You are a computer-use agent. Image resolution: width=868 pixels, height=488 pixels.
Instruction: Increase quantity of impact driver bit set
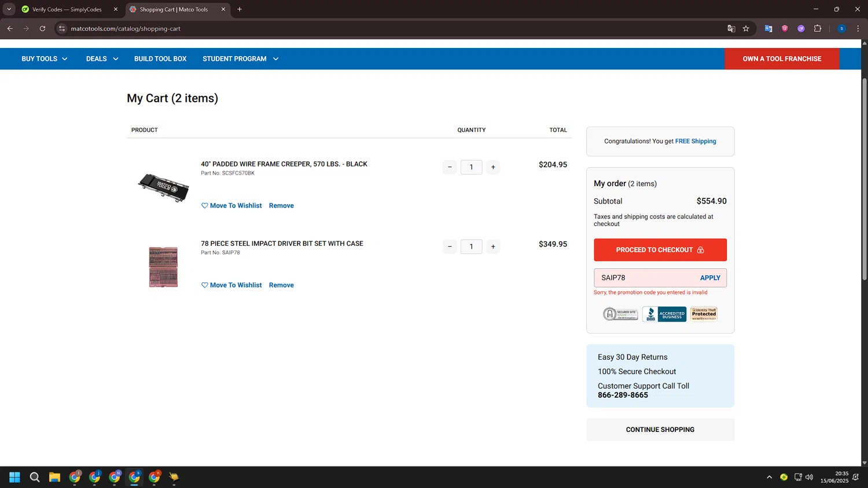click(x=493, y=246)
